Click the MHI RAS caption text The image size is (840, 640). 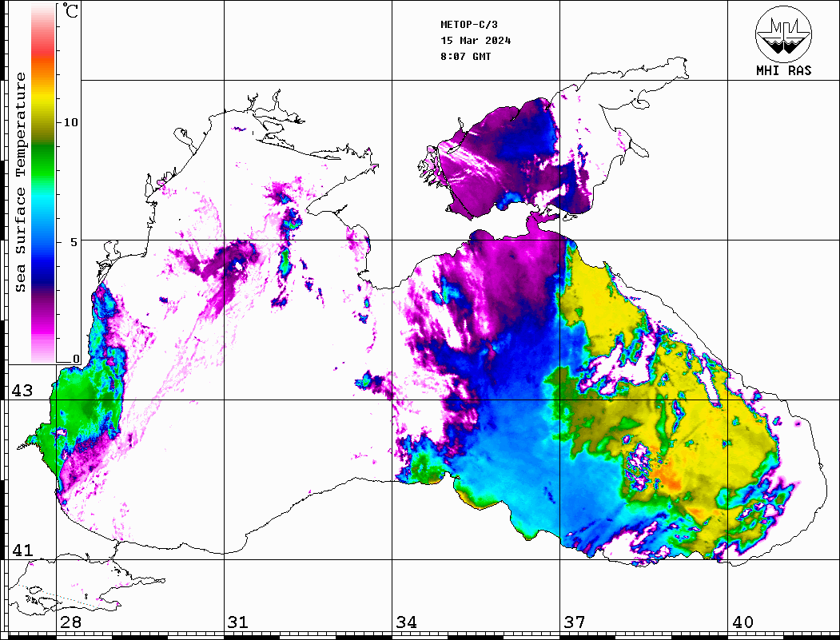[784, 70]
